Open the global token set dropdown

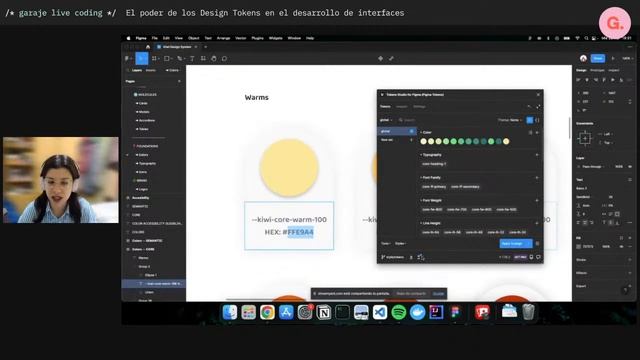coord(386,120)
